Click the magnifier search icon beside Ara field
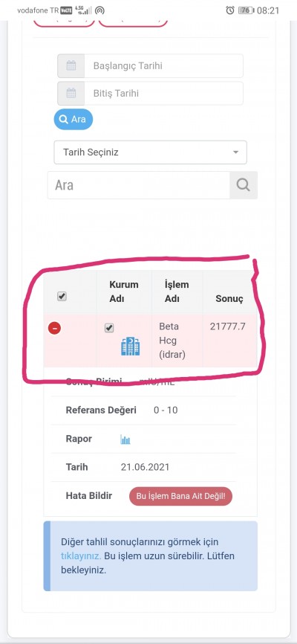Image resolution: width=297 pixels, height=644 pixels. tap(244, 185)
